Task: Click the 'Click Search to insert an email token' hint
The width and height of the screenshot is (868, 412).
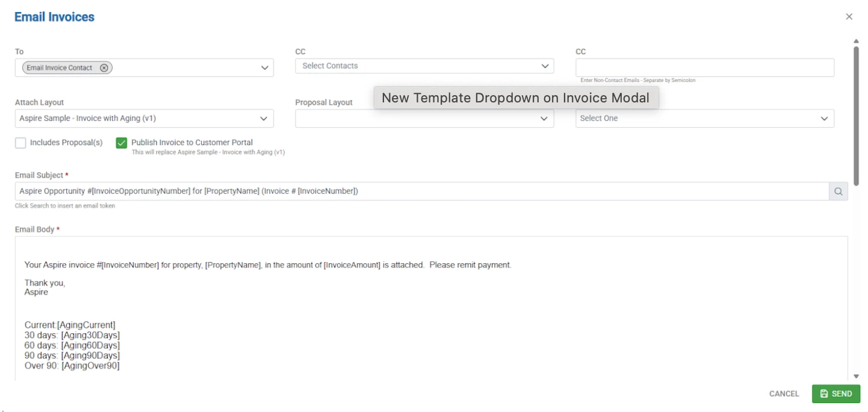Action: [65, 206]
